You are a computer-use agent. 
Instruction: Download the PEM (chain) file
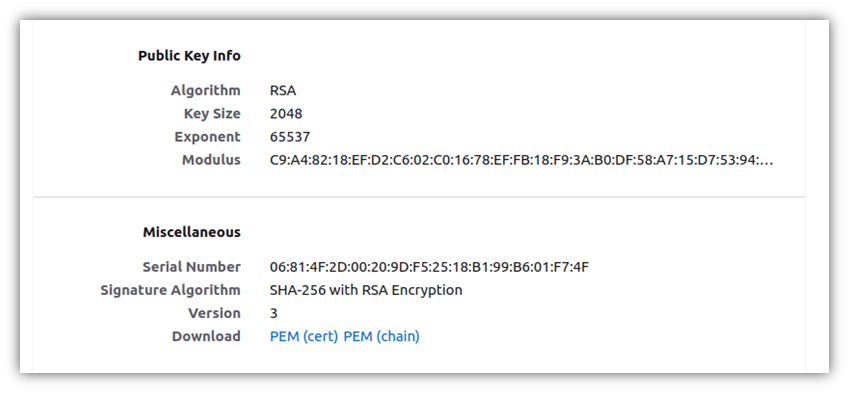click(x=382, y=337)
